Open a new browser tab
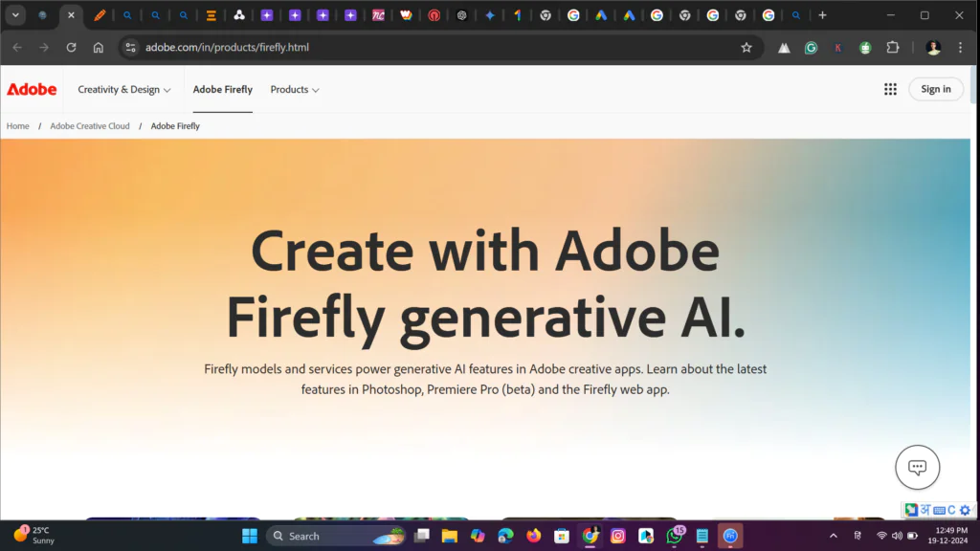 (822, 15)
